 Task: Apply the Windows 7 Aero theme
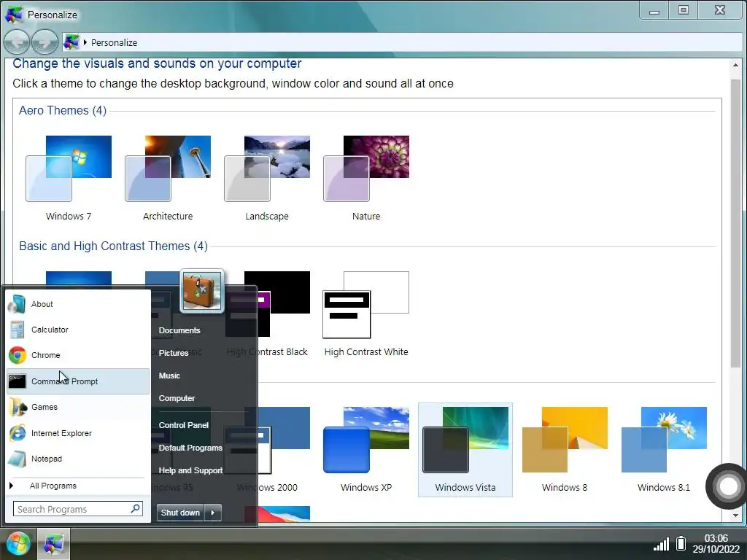click(x=69, y=179)
